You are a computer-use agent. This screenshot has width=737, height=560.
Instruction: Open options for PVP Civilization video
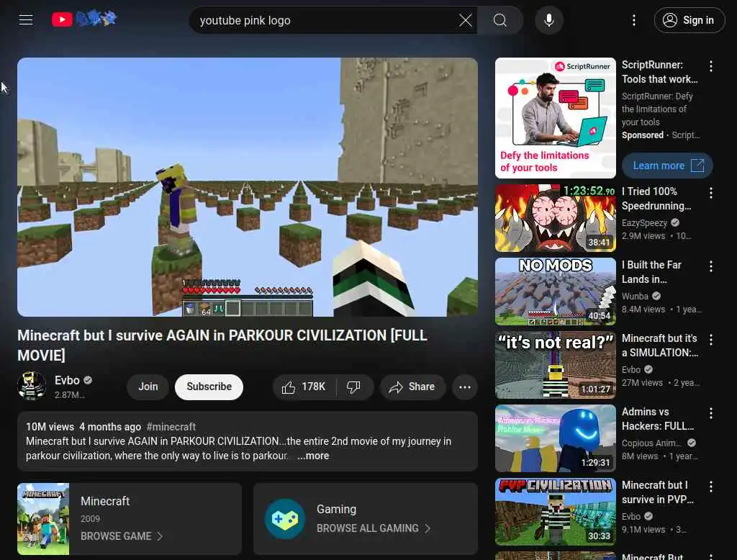710,486
